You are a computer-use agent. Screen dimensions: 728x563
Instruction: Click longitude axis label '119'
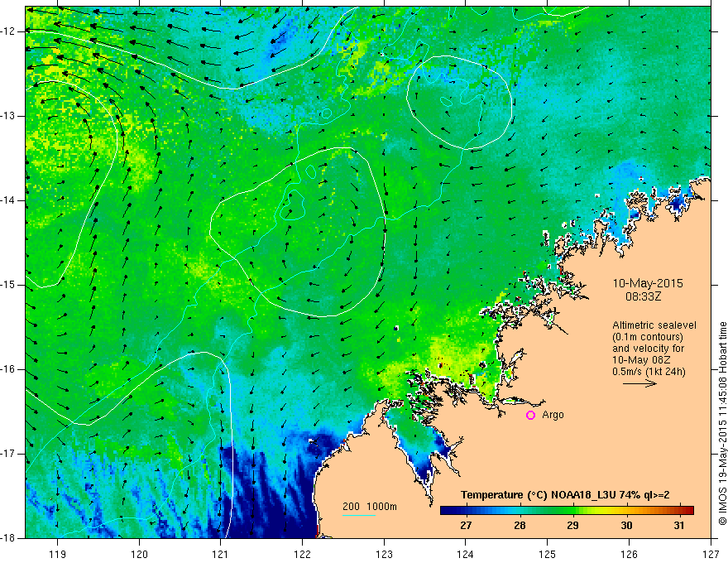[x=58, y=554]
